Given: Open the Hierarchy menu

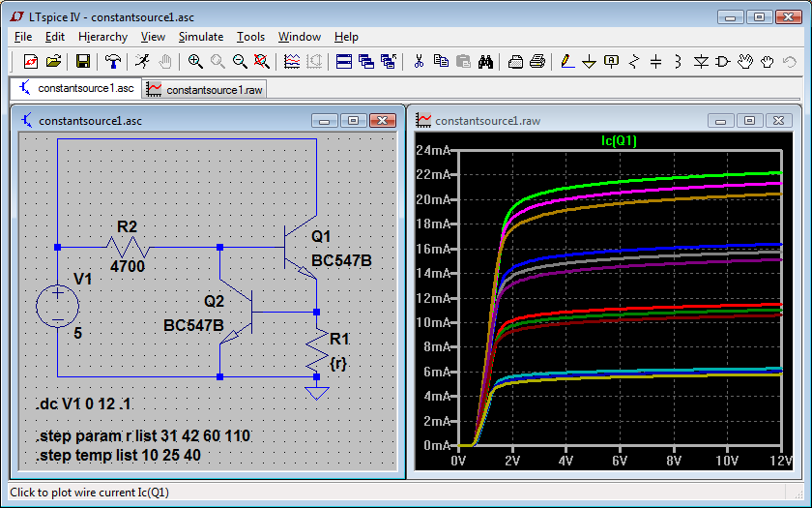Looking at the screenshot, I should 103,37.
